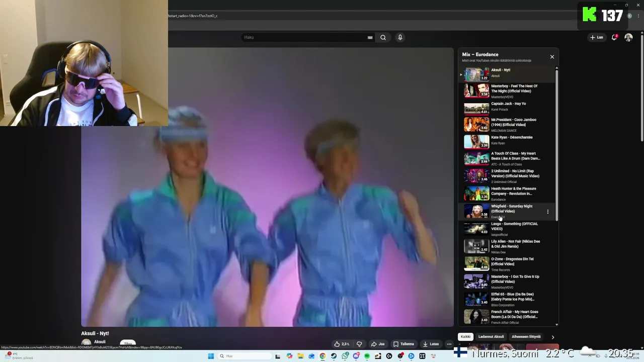This screenshot has width=644, height=362.
Task: Activate voice search microphone icon
Action: (x=400, y=37)
